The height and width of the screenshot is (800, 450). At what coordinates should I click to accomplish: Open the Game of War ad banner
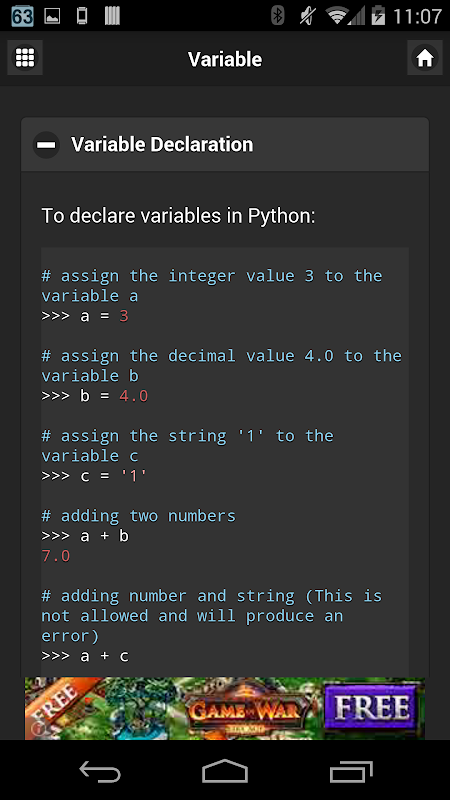(x=225, y=708)
